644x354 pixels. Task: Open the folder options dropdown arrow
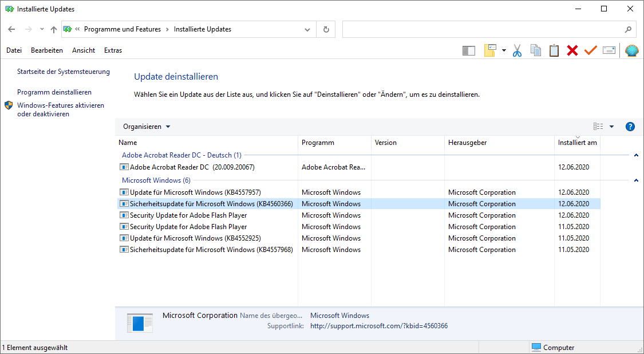(x=504, y=50)
